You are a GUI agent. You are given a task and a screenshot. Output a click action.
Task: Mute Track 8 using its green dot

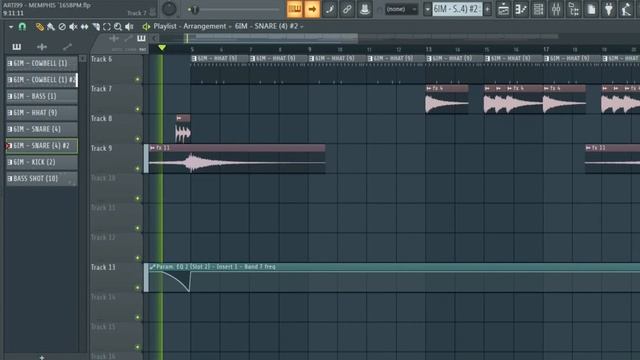coord(138,139)
